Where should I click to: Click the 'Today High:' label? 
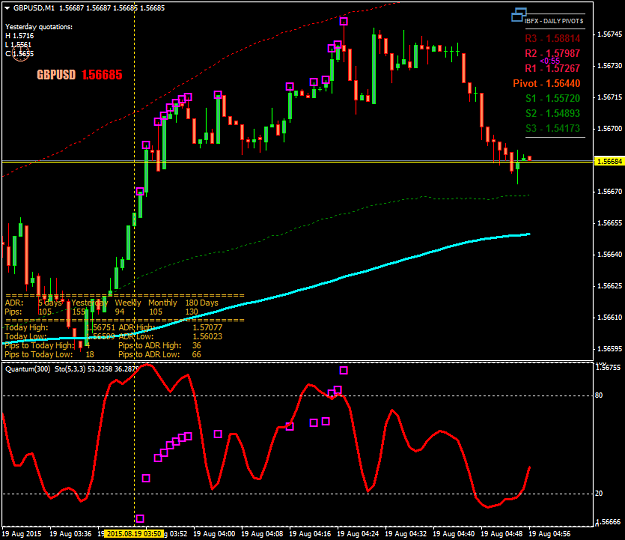click(26, 328)
